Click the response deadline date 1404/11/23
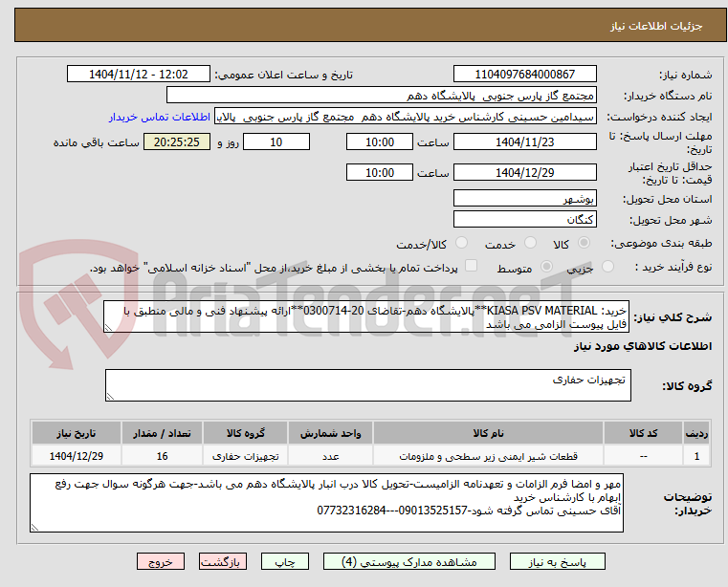 coord(524,142)
